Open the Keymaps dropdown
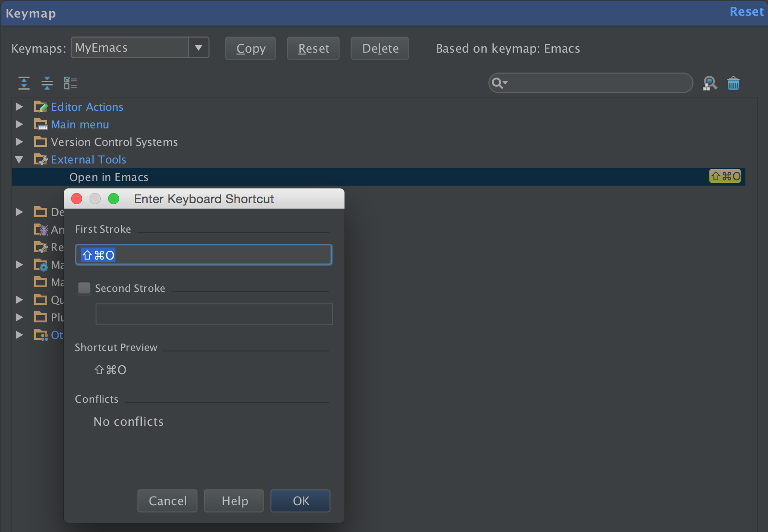This screenshot has height=532, width=768. pos(199,47)
